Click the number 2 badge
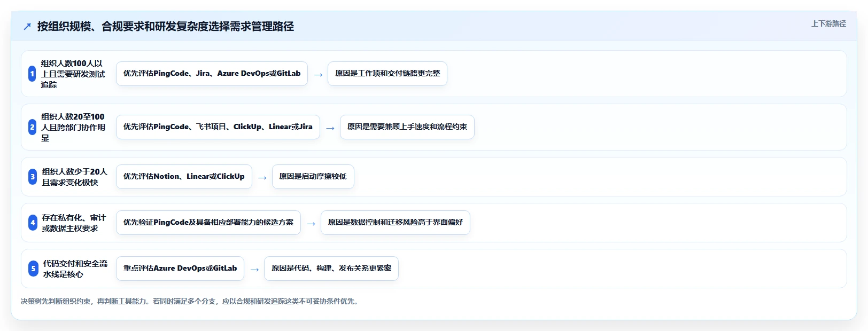This screenshot has width=868, height=331. coord(32,127)
